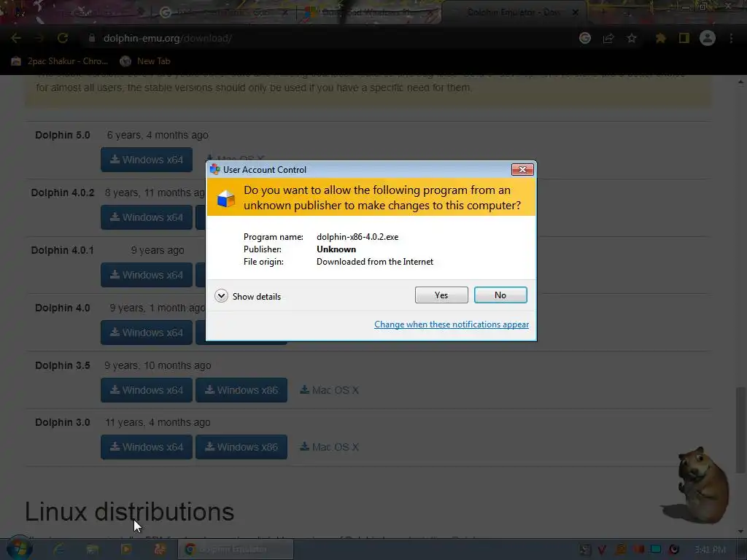
Task: Click No in User Account Control dialog
Action: [x=500, y=295]
